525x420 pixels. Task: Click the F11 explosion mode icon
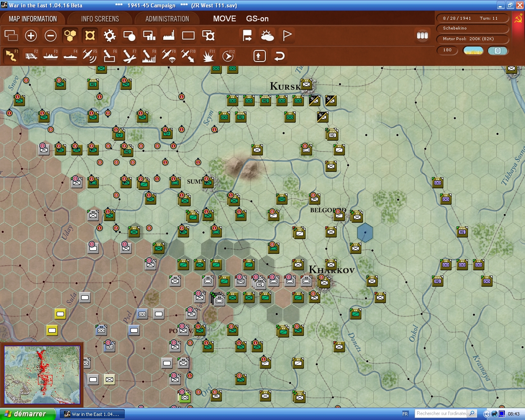(x=208, y=56)
